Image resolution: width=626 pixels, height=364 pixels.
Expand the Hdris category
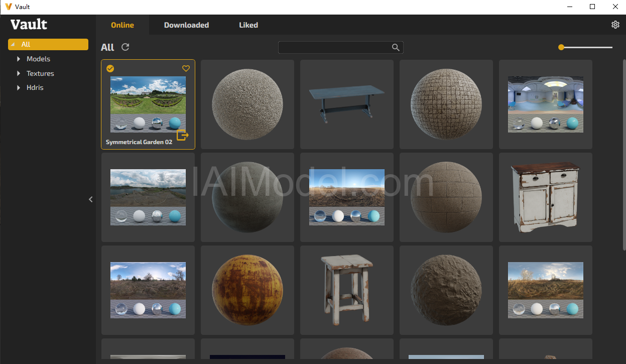tap(19, 88)
